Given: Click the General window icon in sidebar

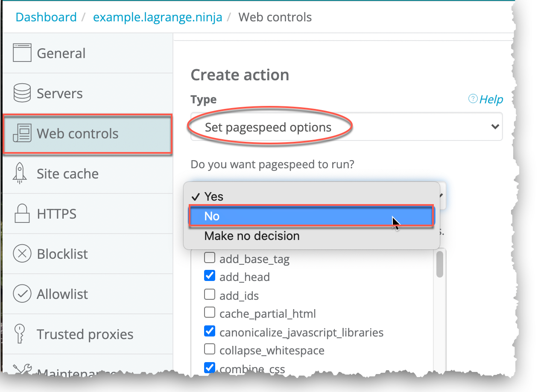Looking at the screenshot, I should [22, 53].
